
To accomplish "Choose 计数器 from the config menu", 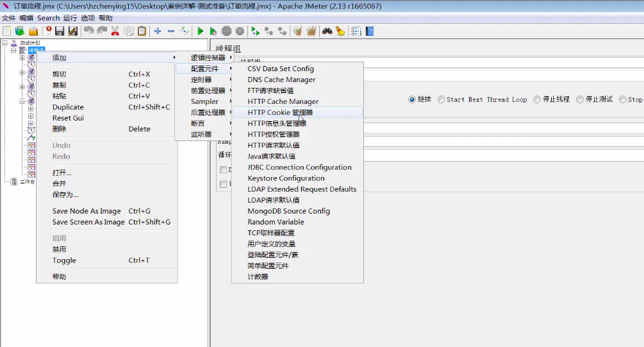I will pyautogui.click(x=297, y=276).
